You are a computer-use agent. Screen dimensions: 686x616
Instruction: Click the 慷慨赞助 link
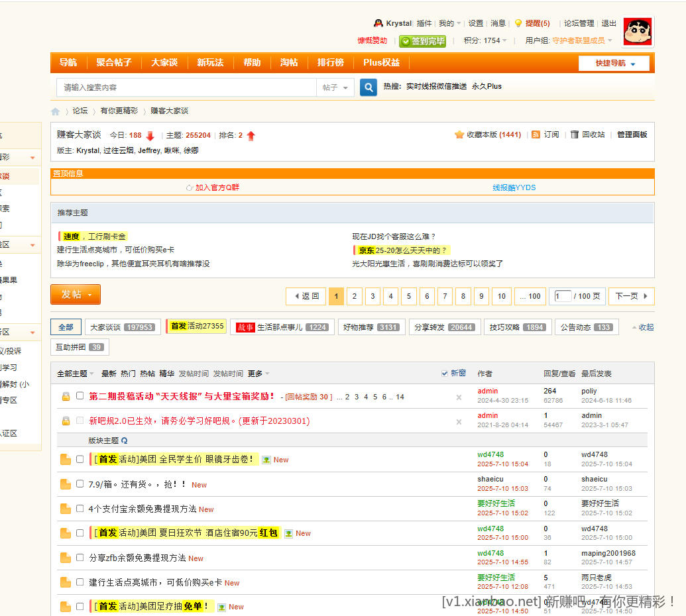pyautogui.click(x=372, y=40)
